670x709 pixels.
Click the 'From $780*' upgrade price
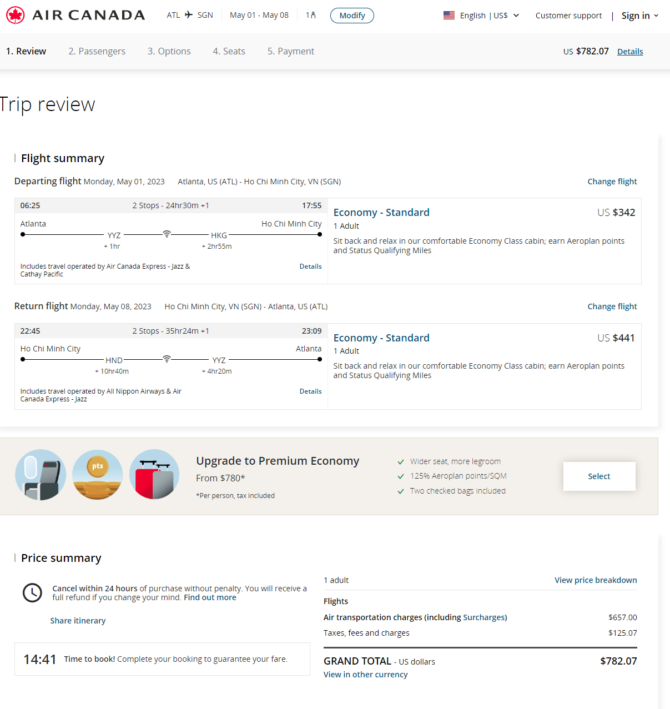pyautogui.click(x=220, y=478)
